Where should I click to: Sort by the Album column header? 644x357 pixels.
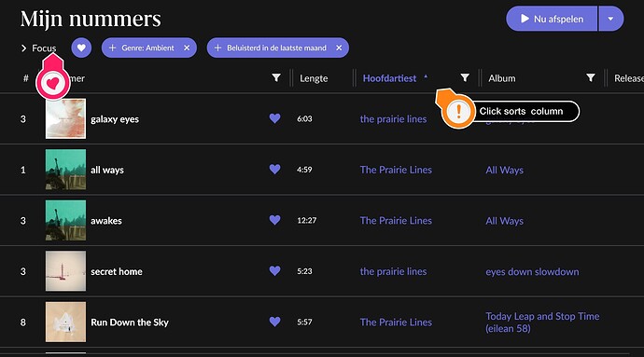[502, 78]
